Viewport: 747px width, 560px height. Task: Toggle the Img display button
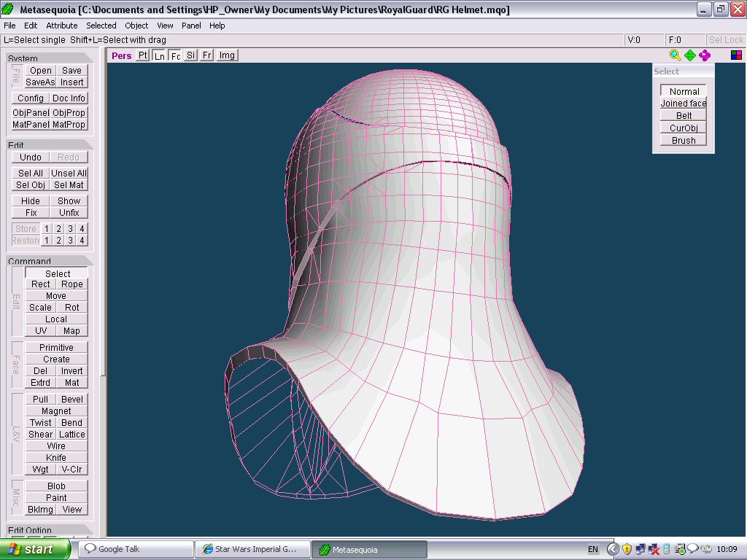click(x=227, y=55)
